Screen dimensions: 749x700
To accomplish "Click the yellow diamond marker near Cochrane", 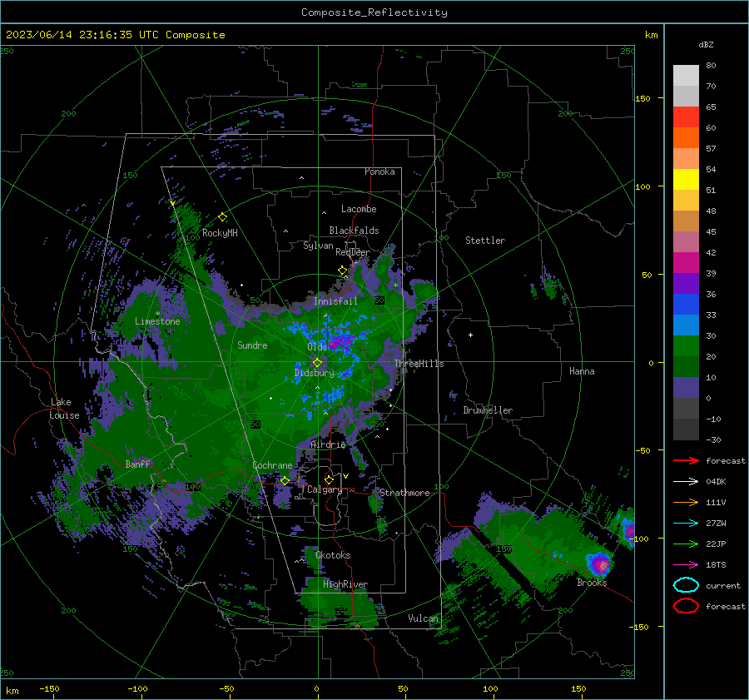I will click(x=285, y=480).
